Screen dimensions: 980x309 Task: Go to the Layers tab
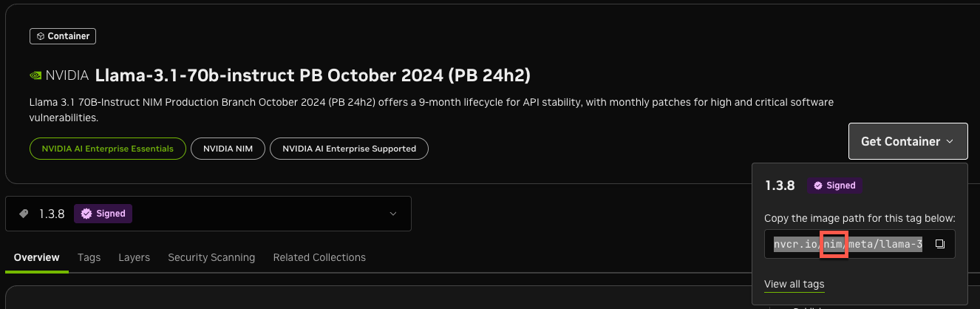[x=134, y=257]
